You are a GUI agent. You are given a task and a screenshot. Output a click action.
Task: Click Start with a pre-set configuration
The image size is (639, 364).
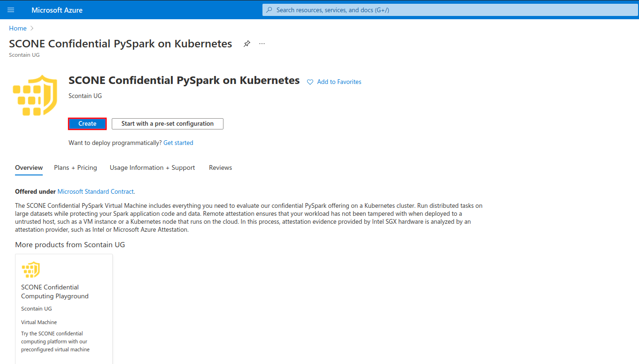(x=167, y=123)
